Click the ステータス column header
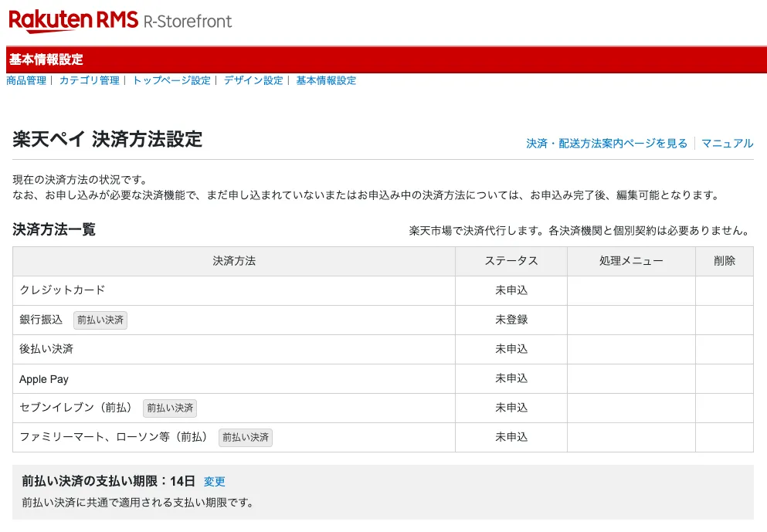The image size is (767, 532). coord(511,261)
